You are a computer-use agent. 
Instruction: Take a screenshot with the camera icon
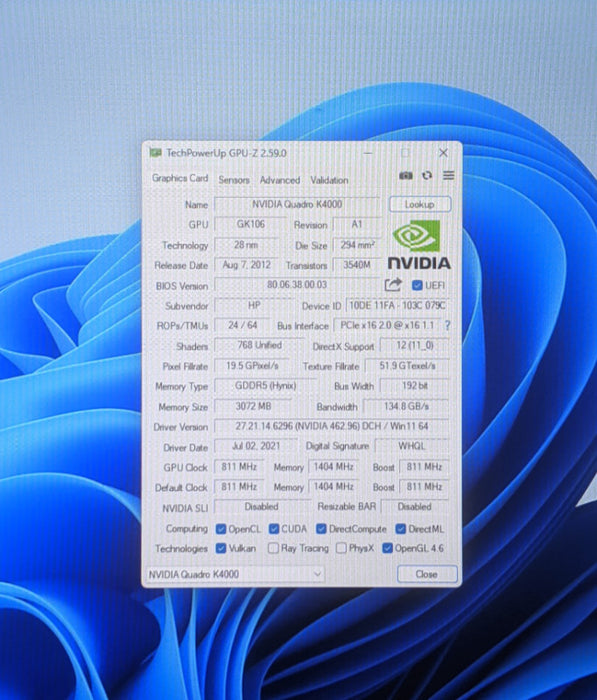pyautogui.click(x=405, y=175)
